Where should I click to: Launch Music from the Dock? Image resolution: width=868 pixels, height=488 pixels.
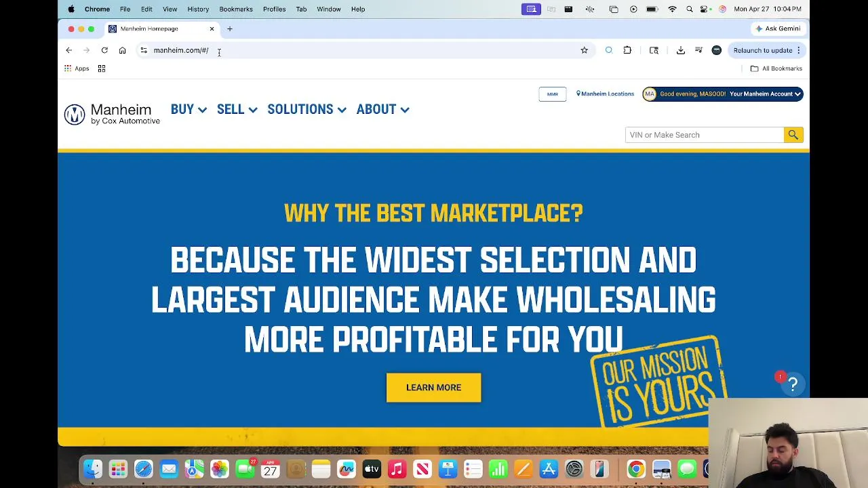pos(397,469)
